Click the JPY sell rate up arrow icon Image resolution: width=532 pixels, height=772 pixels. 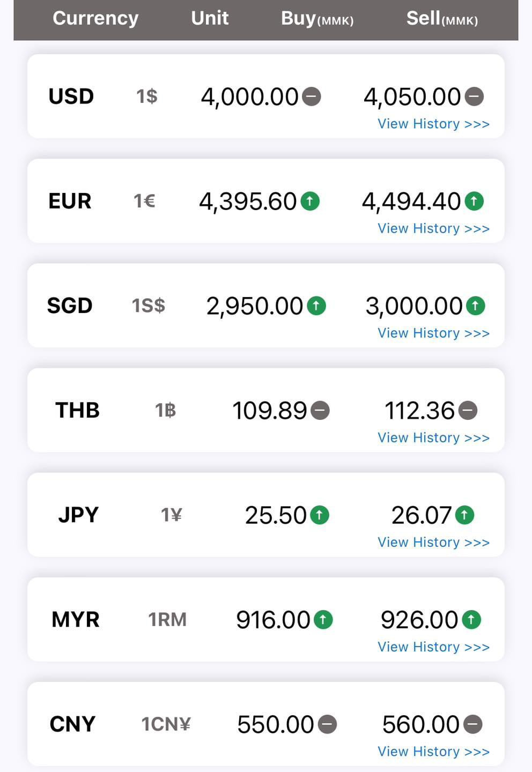(464, 515)
